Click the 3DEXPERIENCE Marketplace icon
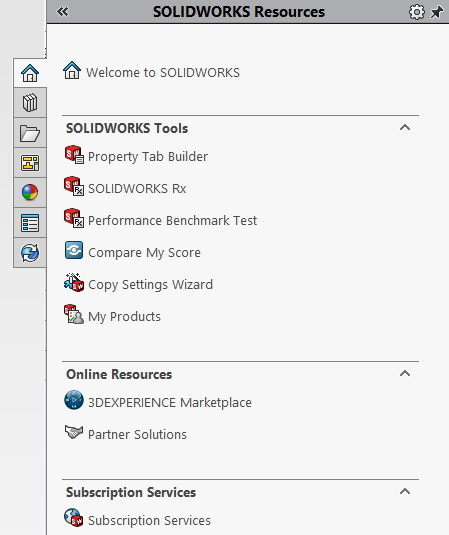The height and width of the screenshot is (535, 449). pos(74,400)
